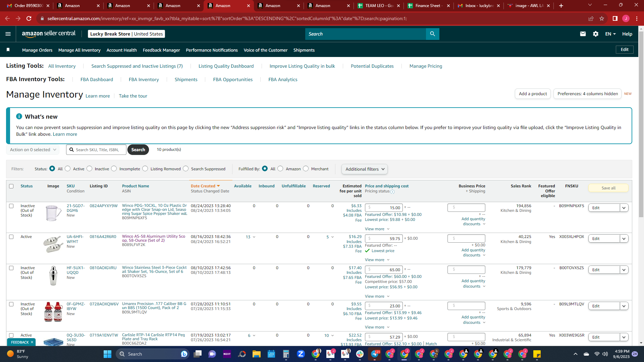This screenshot has height=362, width=644.
Task: Check the box for SKU 21-SGD7-DGM6
Action: [x=11, y=206]
